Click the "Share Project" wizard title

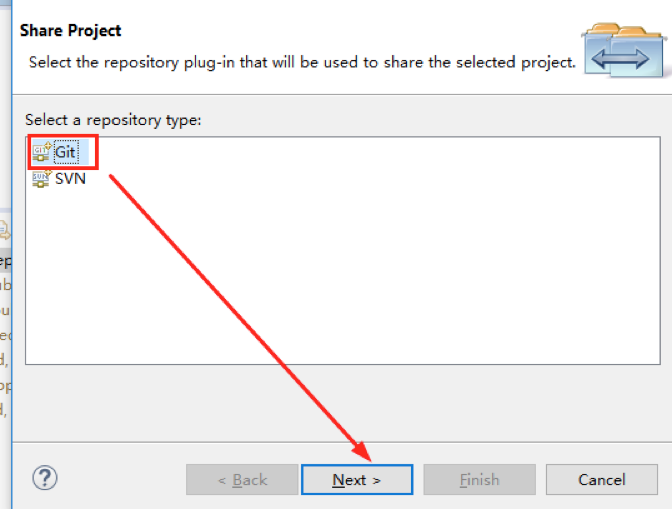point(71,31)
